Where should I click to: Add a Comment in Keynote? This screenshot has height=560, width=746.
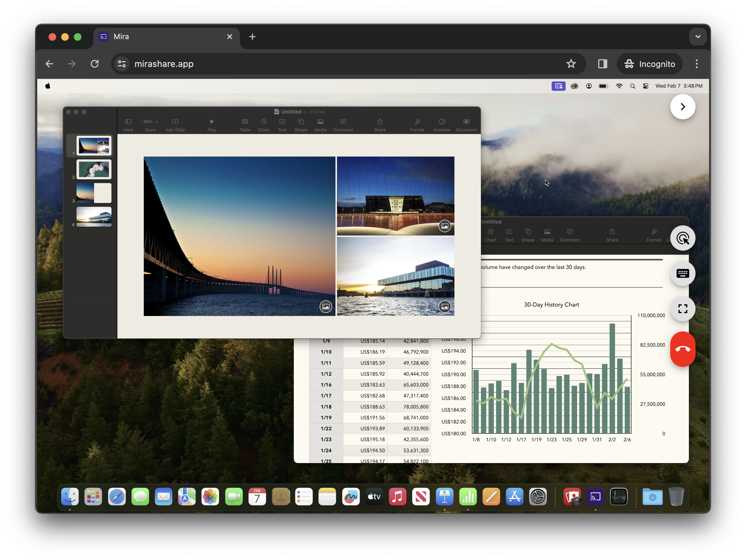pyautogui.click(x=343, y=122)
